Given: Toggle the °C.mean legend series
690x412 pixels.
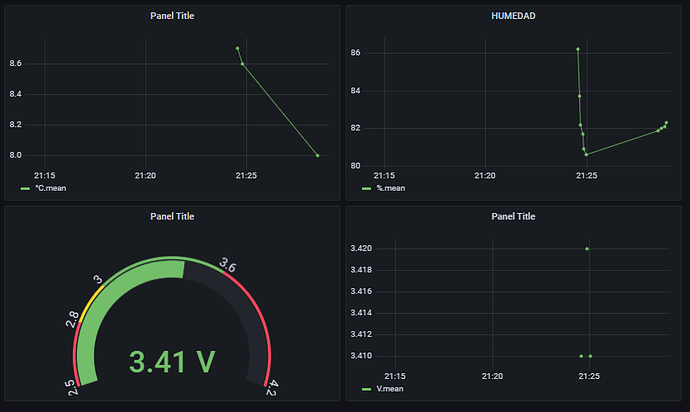Looking at the screenshot, I should click(x=51, y=188).
